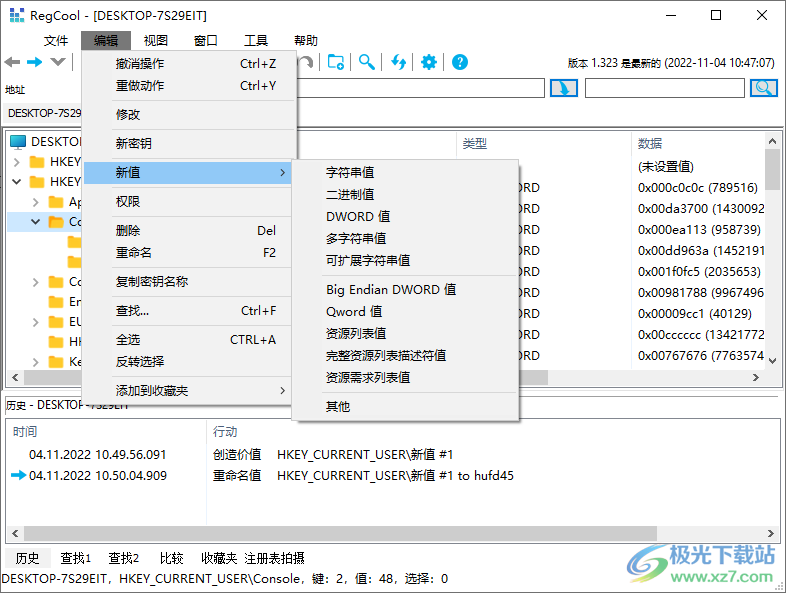786x593 pixels.
Task: Choose 撤消操作 in the edit menu
Action: click(x=188, y=64)
